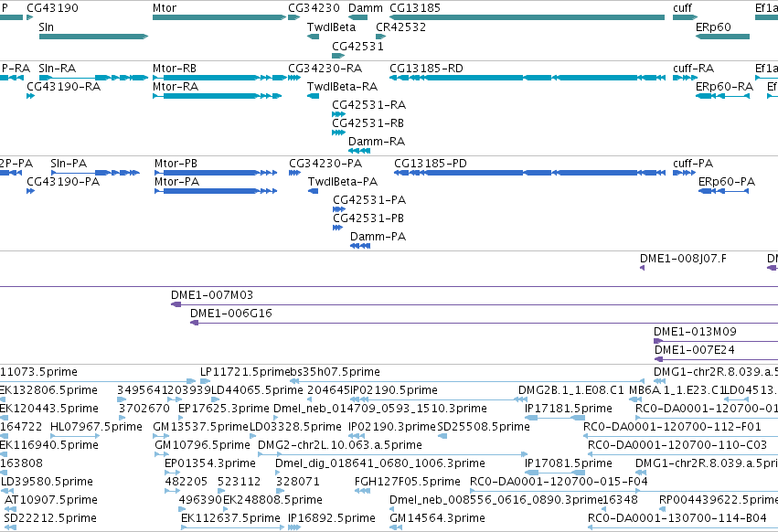Select the CG13185 gene glyph

pos(527,17)
